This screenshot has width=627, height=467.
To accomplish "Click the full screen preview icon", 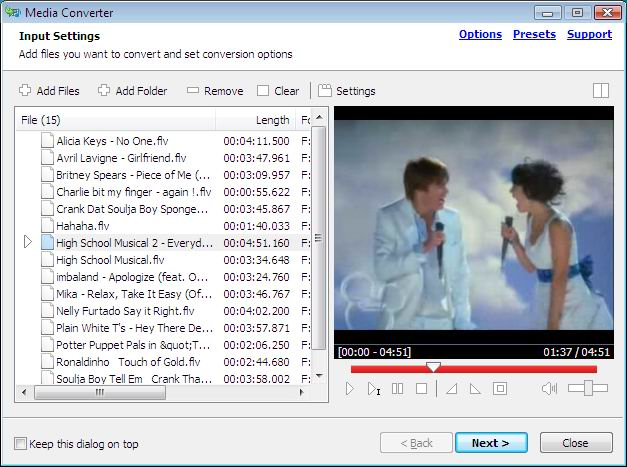I will (x=500, y=388).
